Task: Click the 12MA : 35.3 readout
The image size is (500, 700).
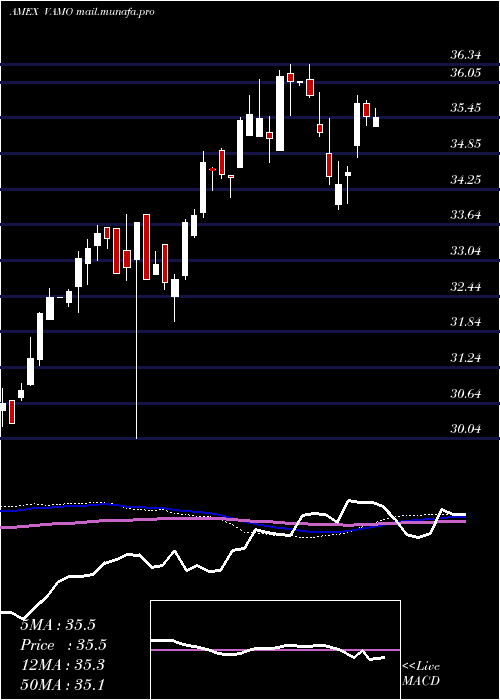Action: coord(62,665)
